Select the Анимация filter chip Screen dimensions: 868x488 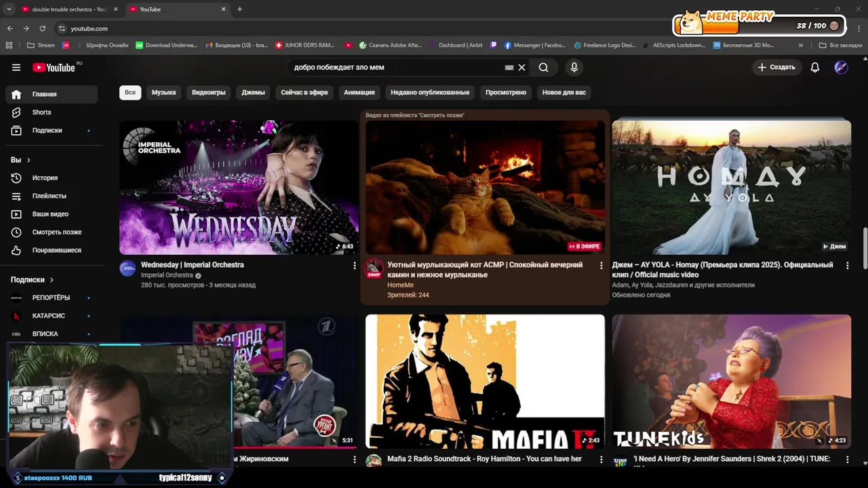pos(359,92)
